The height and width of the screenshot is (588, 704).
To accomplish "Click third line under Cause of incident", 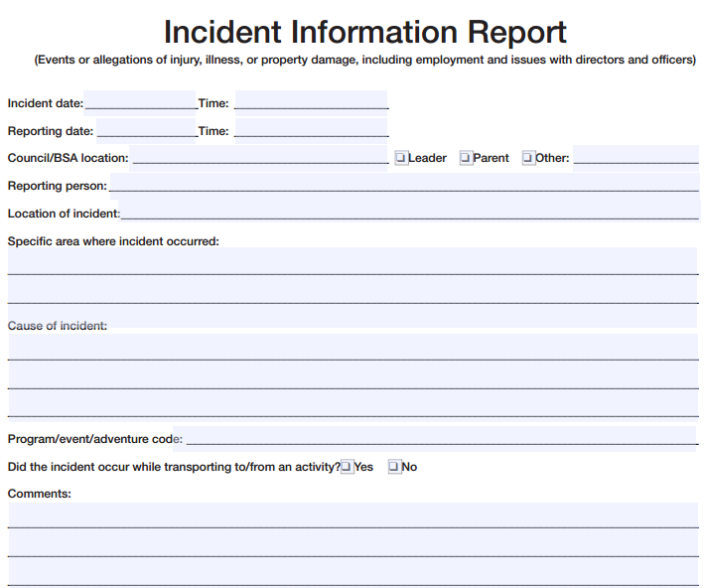I will (352, 404).
